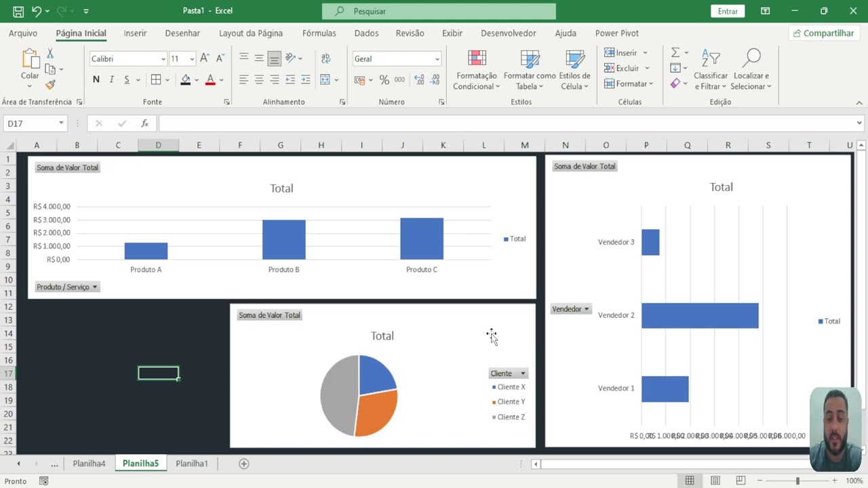
Task: Click the formula bar input field
Action: click(506, 123)
